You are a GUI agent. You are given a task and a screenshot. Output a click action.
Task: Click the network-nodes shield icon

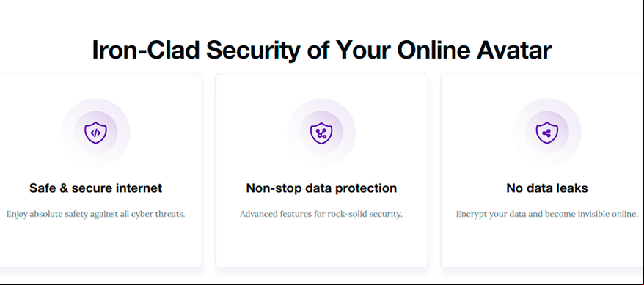click(x=321, y=133)
